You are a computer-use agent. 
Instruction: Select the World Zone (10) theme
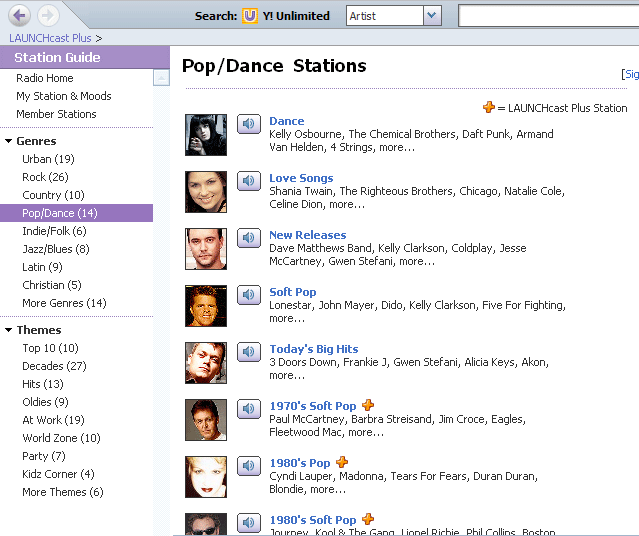point(62,438)
